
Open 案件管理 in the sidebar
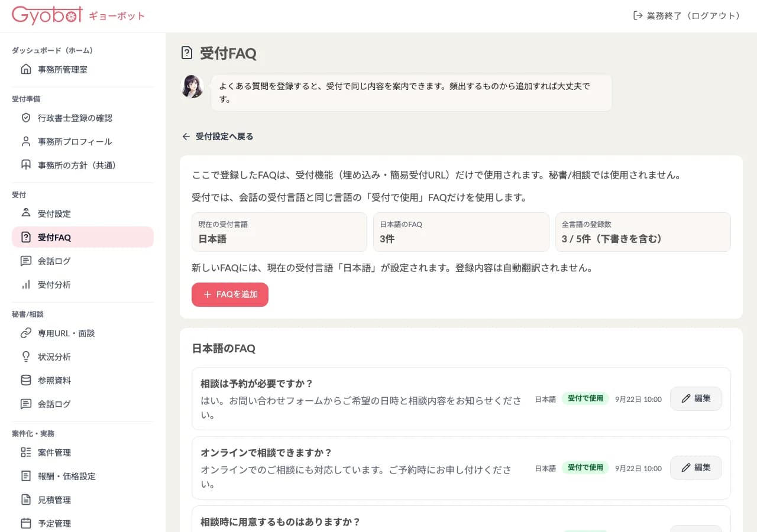[83, 452]
